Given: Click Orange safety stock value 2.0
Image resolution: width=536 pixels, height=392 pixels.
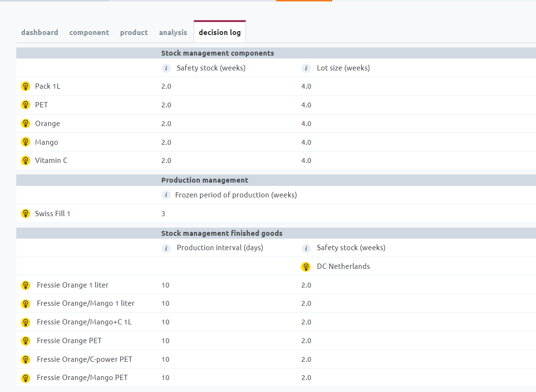Looking at the screenshot, I should pyautogui.click(x=166, y=124).
